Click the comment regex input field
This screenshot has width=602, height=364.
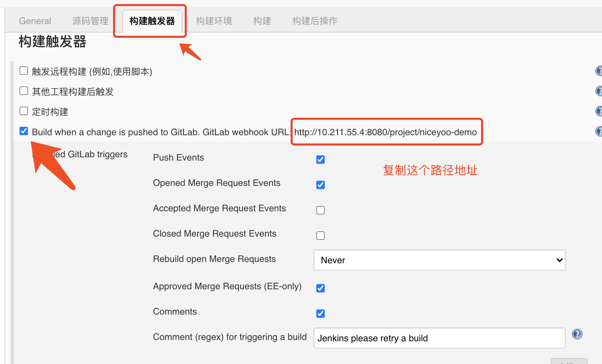pos(440,338)
